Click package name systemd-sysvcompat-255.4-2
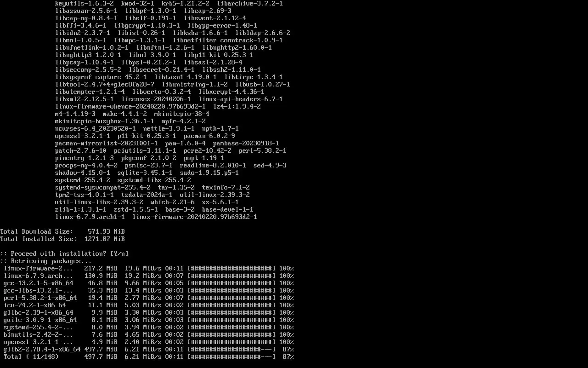This screenshot has width=588, height=368. tap(103, 187)
